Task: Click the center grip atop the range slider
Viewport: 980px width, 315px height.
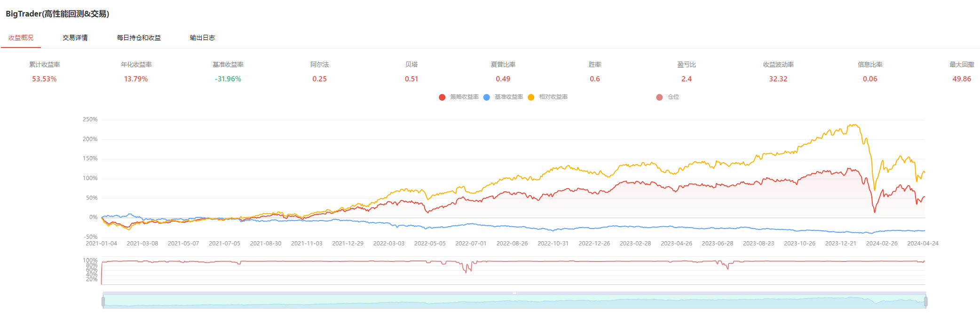Action: pos(514,293)
